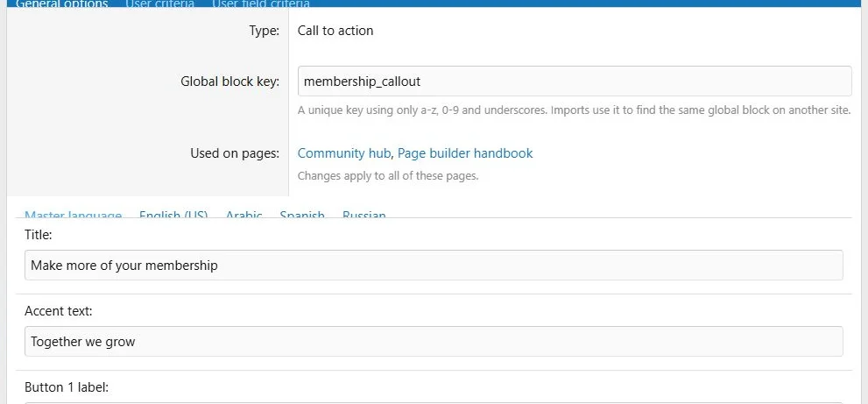Click the Button 1 label input field
Image resolution: width=868 pixels, height=404 pixels.
click(434, 403)
